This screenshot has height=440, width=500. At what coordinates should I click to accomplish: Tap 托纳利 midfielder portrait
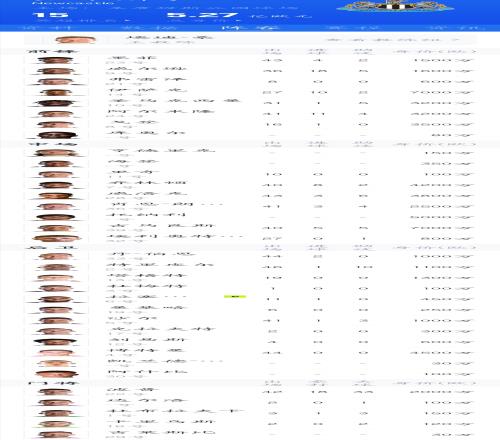point(55,217)
